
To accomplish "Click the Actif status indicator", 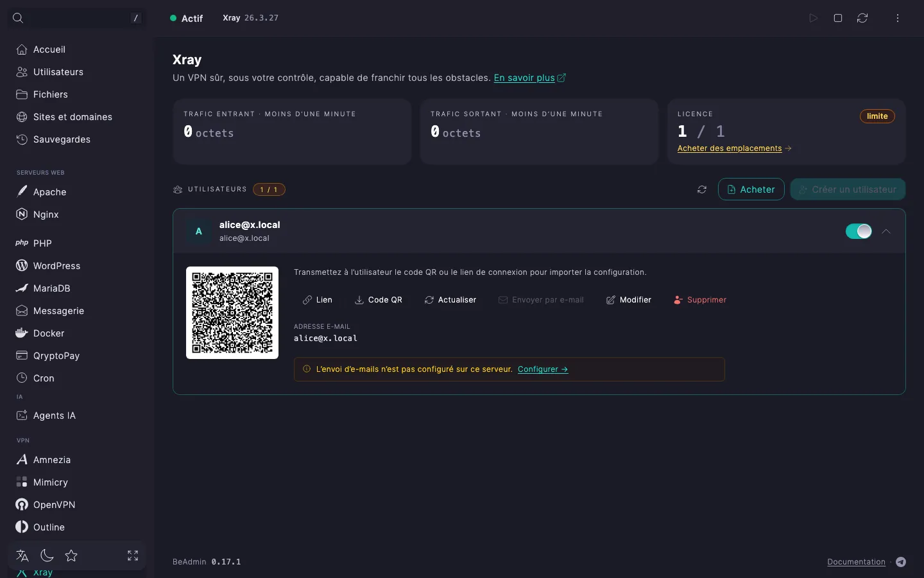I will point(186,19).
